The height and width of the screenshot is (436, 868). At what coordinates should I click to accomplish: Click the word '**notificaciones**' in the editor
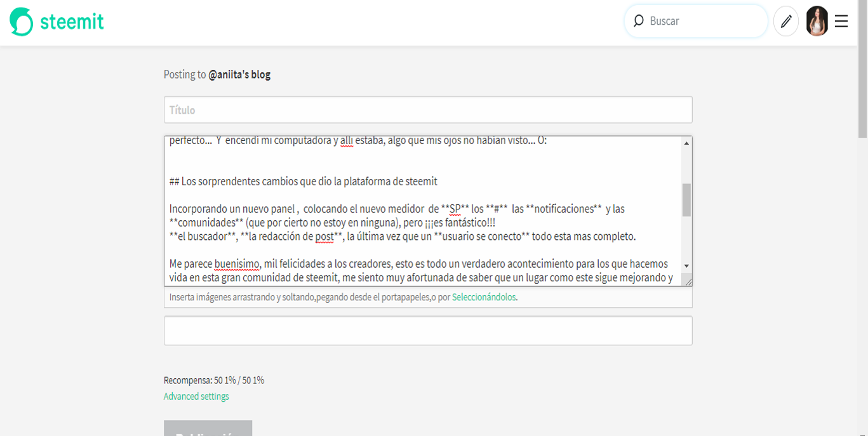pos(564,209)
